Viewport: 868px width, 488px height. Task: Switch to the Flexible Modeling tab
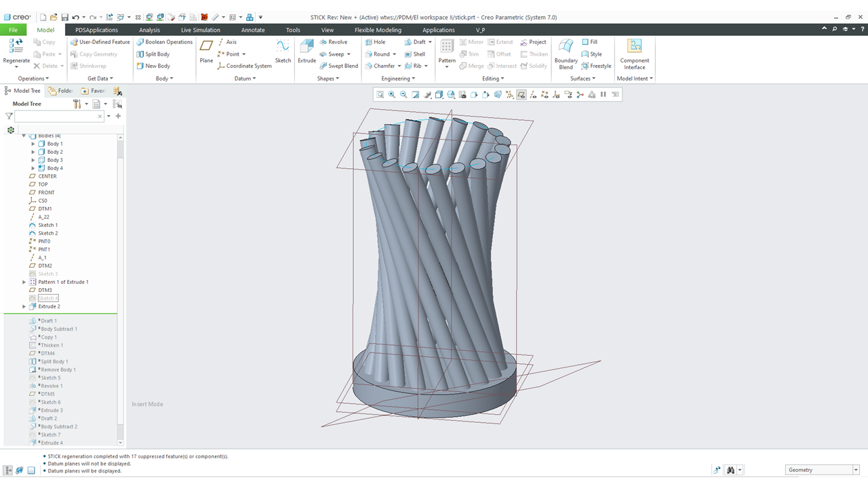coord(378,30)
